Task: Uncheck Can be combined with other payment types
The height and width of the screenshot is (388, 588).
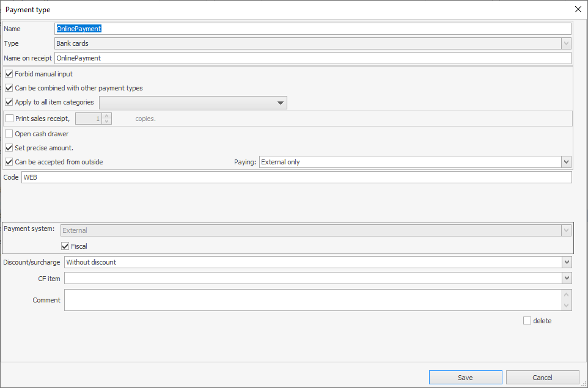Action: tap(9, 88)
